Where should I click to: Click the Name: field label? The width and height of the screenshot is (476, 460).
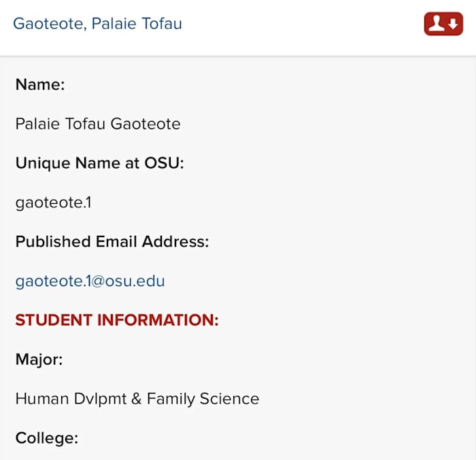pos(39,85)
